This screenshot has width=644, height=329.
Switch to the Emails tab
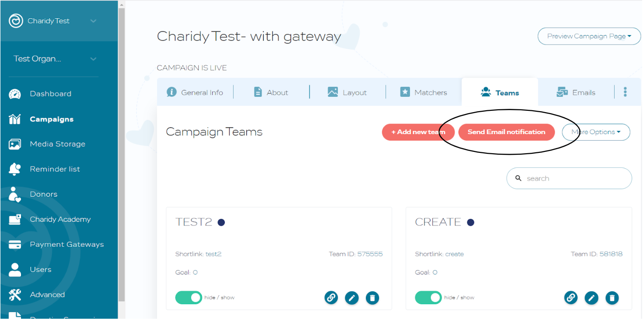tap(576, 93)
